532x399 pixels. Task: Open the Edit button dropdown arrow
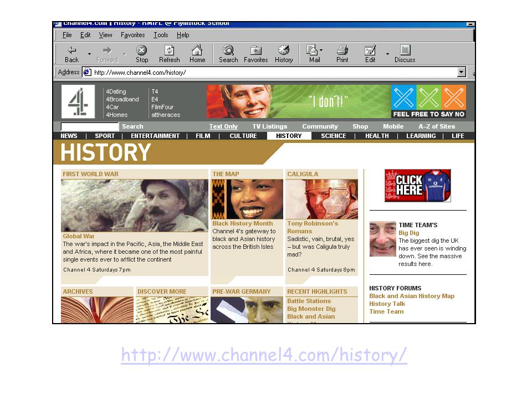[x=387, y=54]
